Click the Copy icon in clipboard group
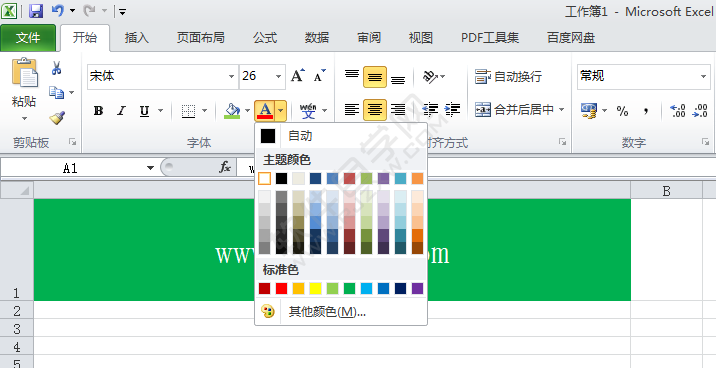Screen dimensions: 716x368 point(57,92)
